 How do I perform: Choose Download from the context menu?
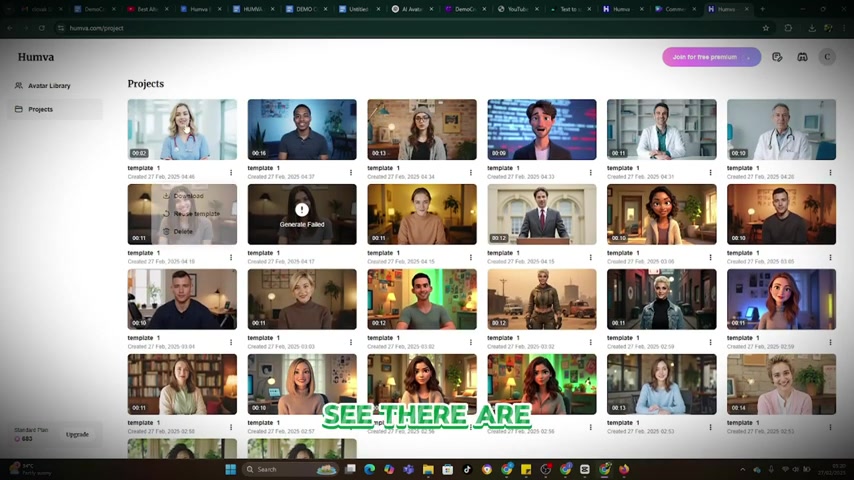pos(183,196)
